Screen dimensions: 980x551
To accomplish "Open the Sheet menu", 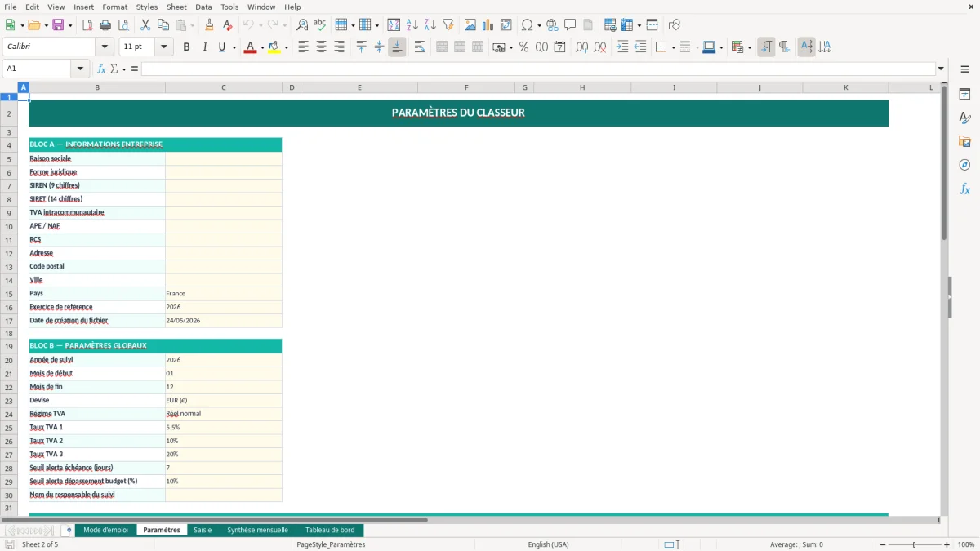I will (176, 7).
